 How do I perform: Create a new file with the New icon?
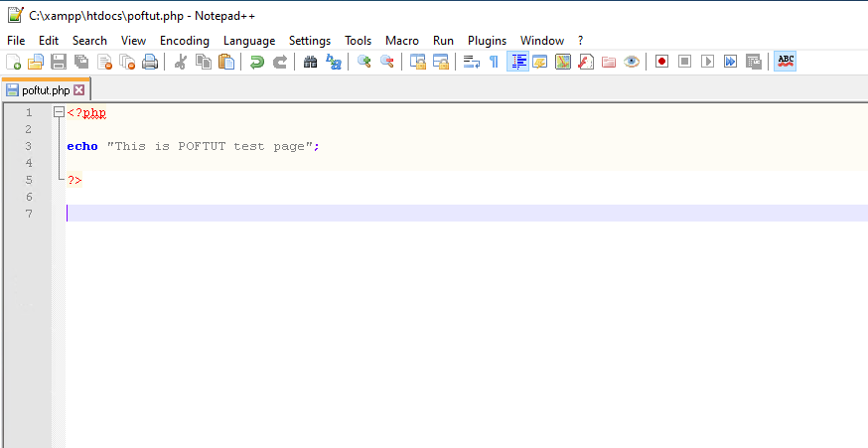tap(13, 62)
